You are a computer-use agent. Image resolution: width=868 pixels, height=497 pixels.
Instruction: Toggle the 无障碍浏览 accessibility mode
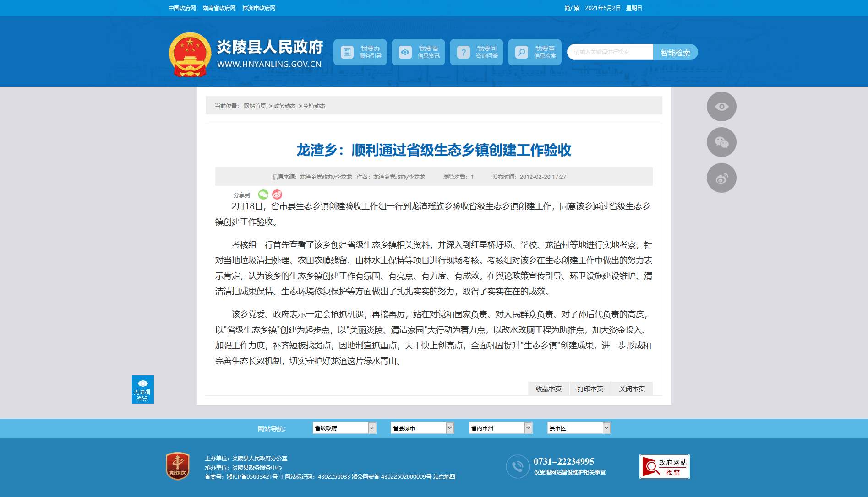142,389
